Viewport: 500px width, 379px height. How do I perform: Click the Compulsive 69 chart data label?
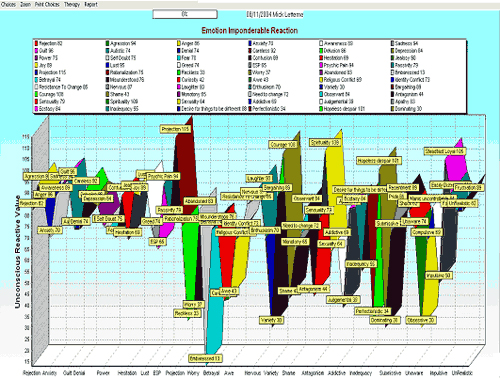(427, 232)
